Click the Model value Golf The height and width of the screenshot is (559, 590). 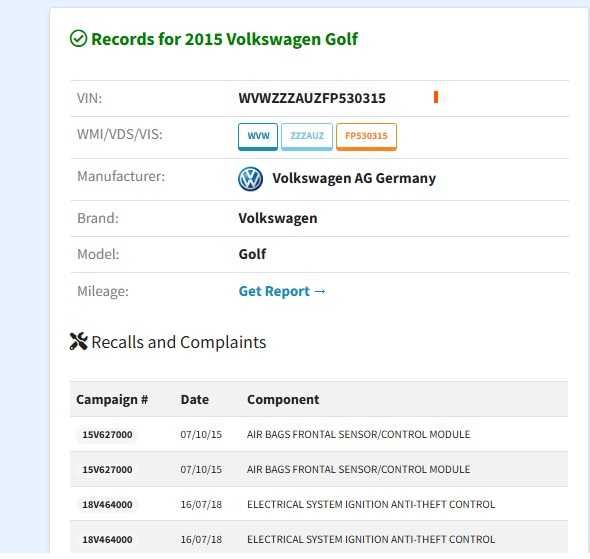[252, 254]
